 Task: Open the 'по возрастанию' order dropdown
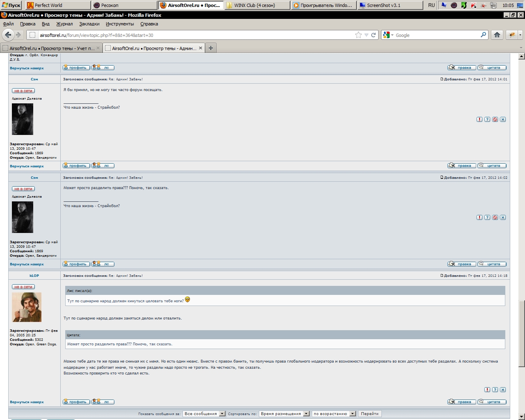(334, 413)
